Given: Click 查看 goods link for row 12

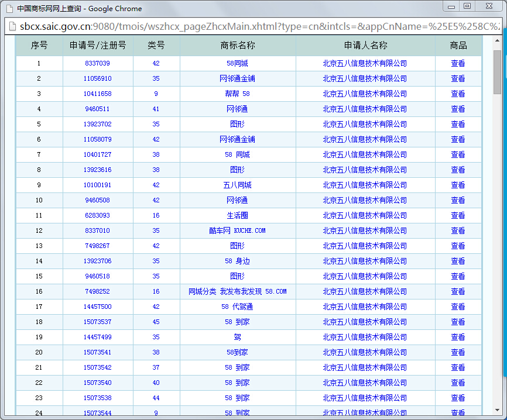Looking at the screenshot, I should [x=458, y=230].
